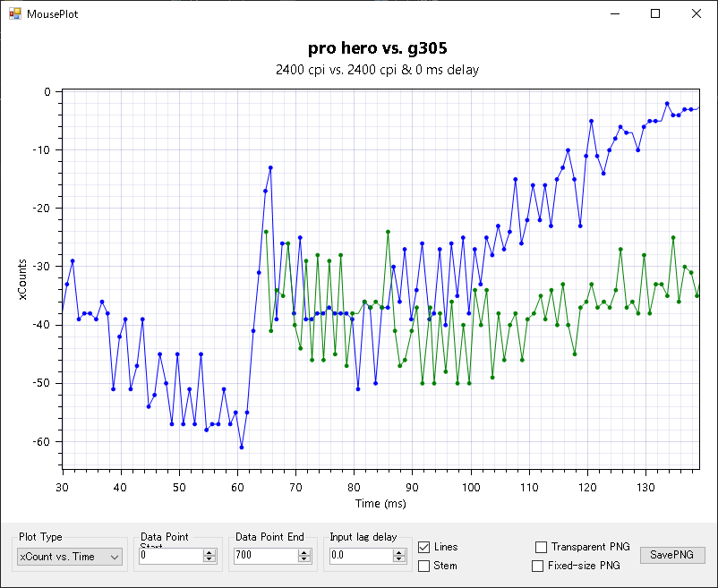Click the MousePlot app icon in title bar
The width and height of the screenshot is (718, 588).
pos(14,13)
